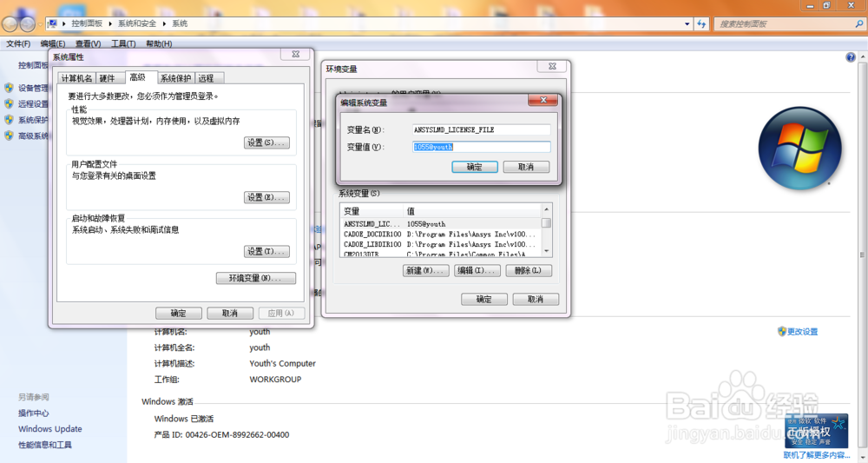Viewport: 868px width, 463px height.
Task: Click system variables list scroll-down arrow
Action: tap(546, 251)
